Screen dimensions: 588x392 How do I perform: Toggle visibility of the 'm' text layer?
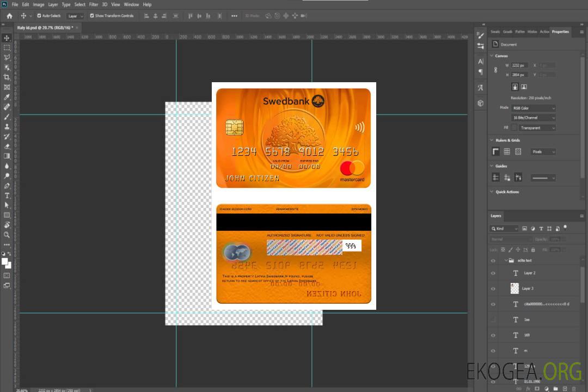point(493,351)
